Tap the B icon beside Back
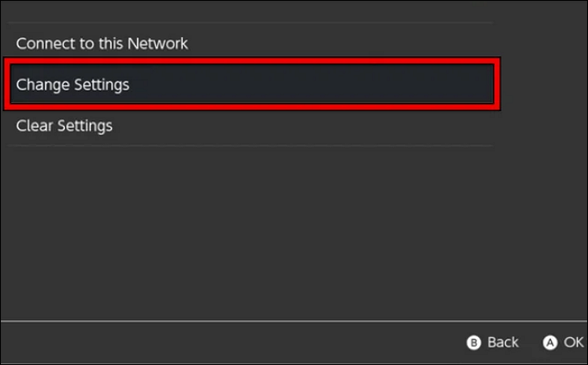The width and height of the screenshot is (588, 365). click(x=474, y=343)
